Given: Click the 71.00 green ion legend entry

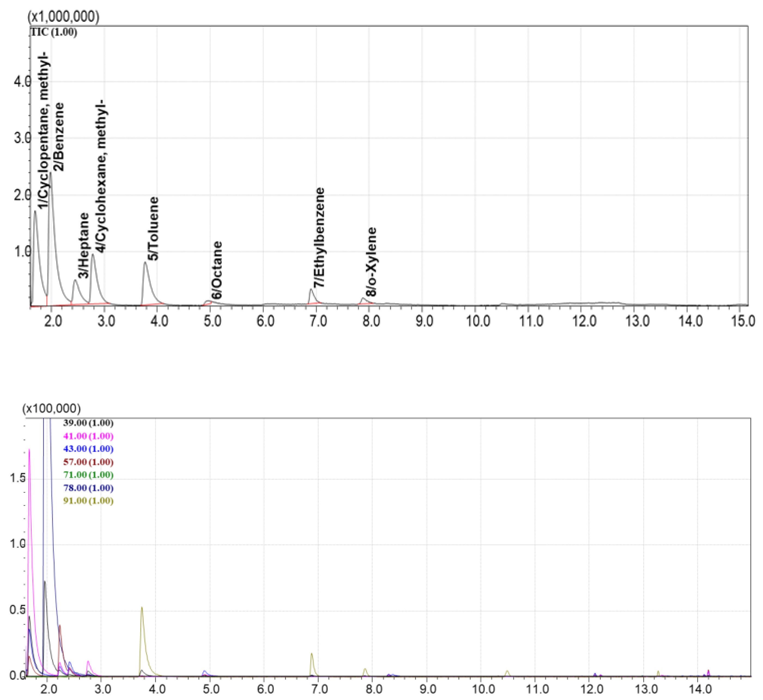Looking at the screenshot, I should [x=88, y=475].
